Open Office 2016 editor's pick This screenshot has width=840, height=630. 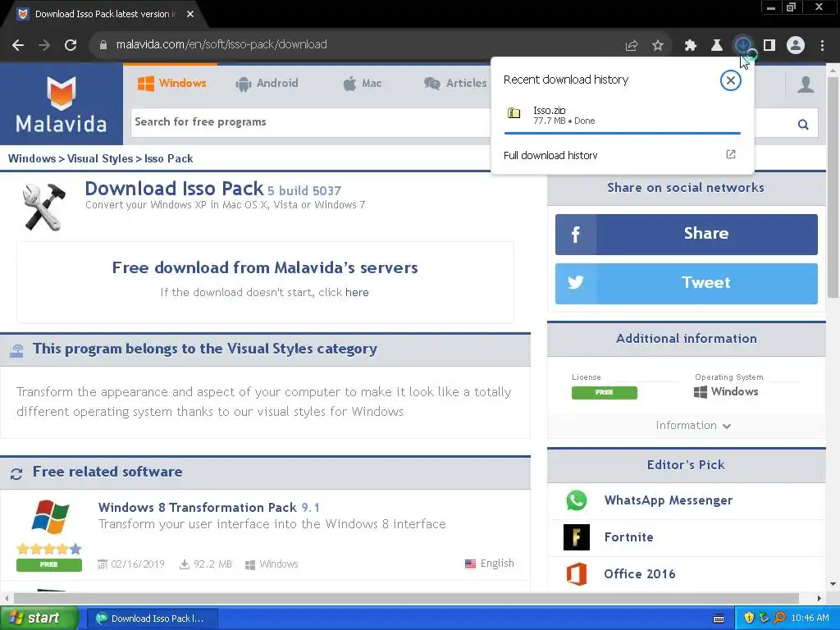tap(640, 574)
